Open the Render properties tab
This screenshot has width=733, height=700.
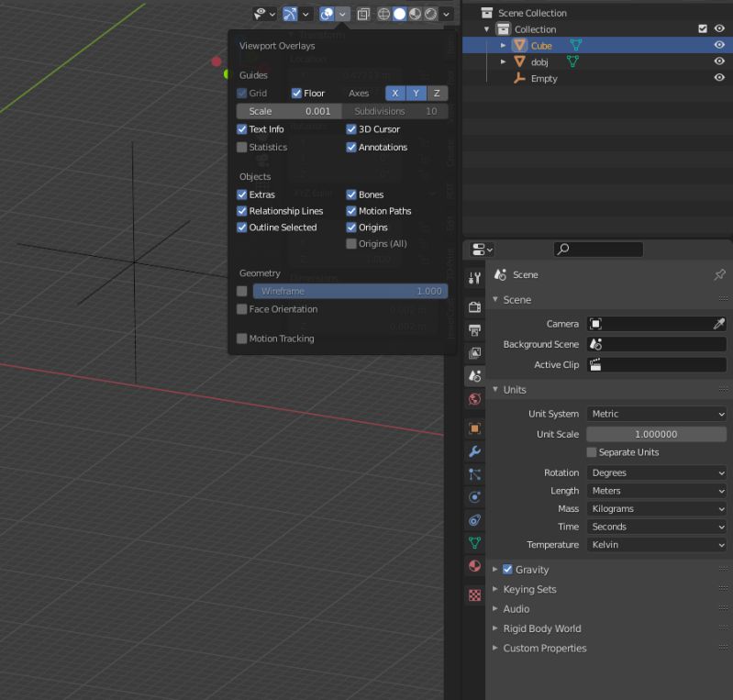474,306
